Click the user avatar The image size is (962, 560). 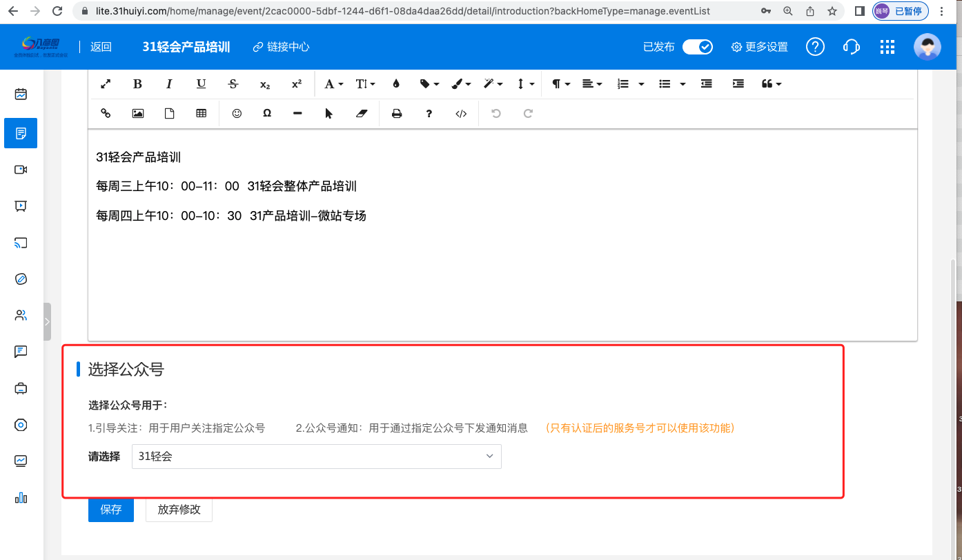tap(927, 47)
